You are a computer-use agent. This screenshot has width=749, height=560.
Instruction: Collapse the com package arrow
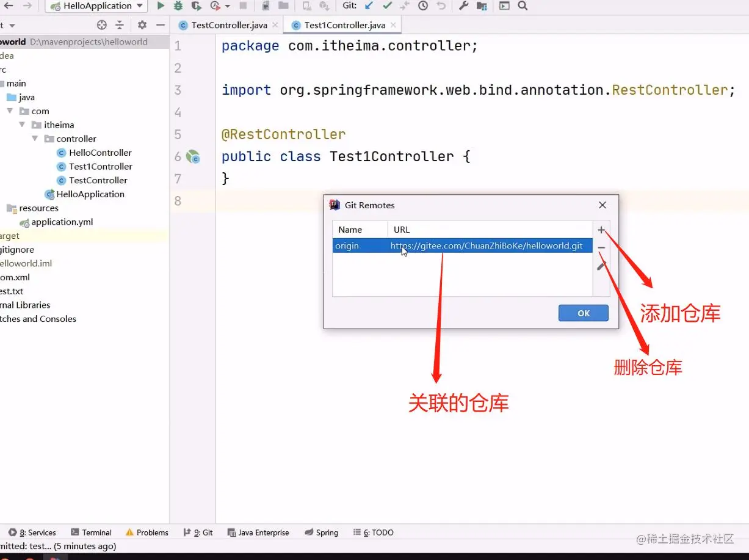tap(10, 111)
